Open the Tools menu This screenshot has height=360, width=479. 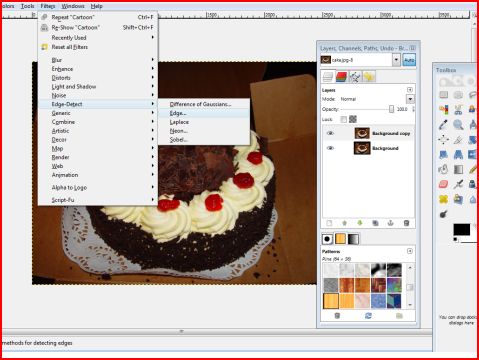[x=27, y=6]
